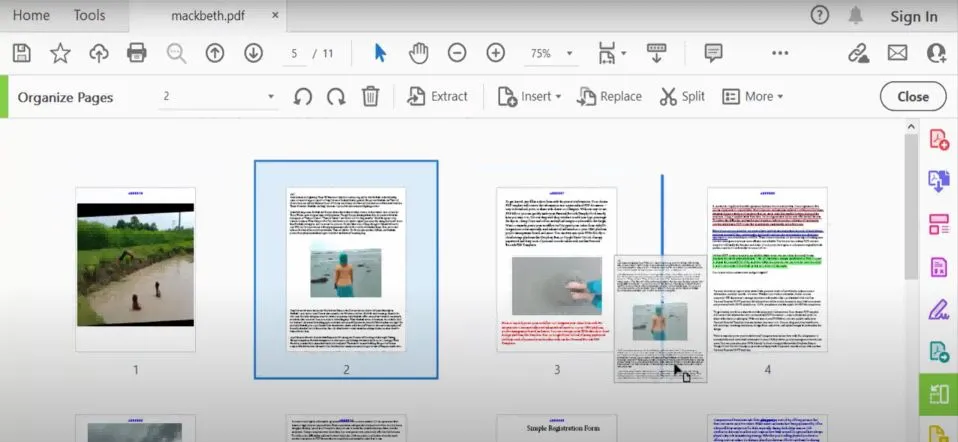The width and height of the screenshot is (958, 442).
Task: Open the notifications bell
Action: click(856, 15)
